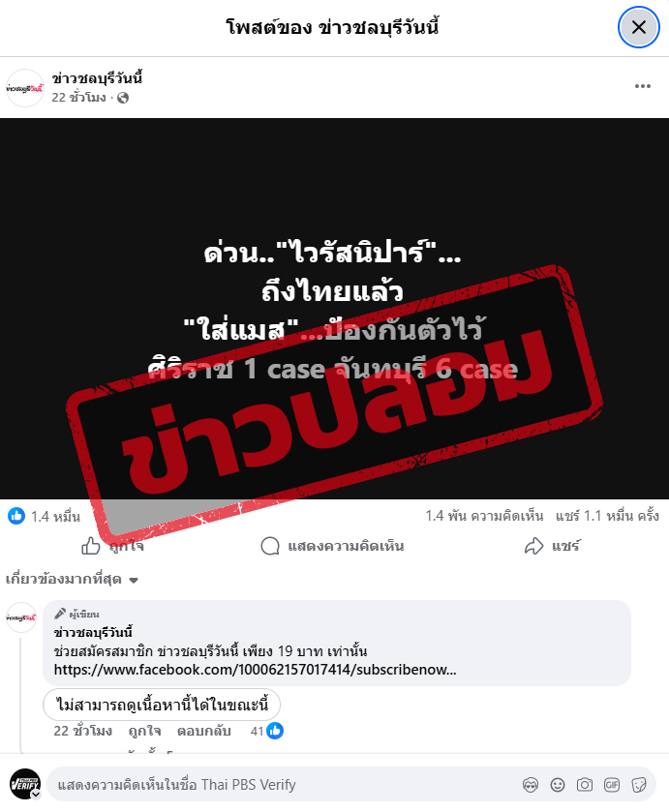669x812 pixels.
Task: Open the emoji picker in comment box
Action: pyautogui.click(x=558, y=785)
